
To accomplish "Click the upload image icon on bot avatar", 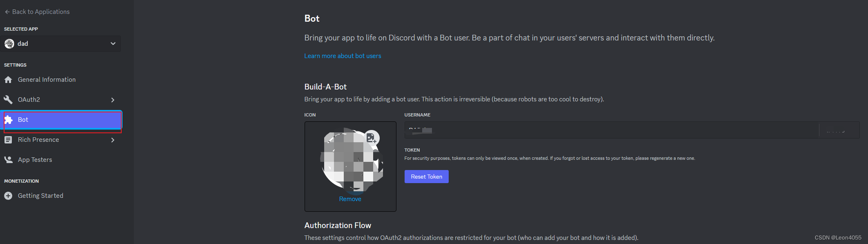I will tap(371, 138).
